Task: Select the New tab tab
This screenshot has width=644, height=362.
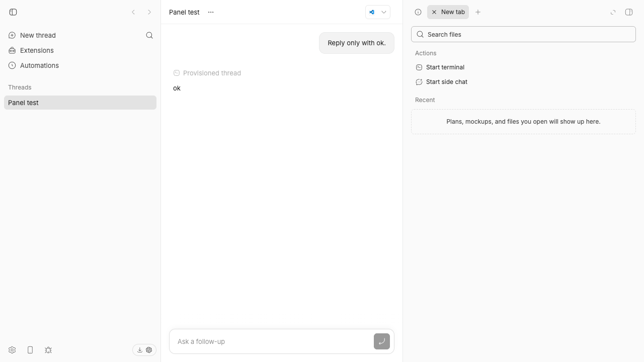Action: 448,12
